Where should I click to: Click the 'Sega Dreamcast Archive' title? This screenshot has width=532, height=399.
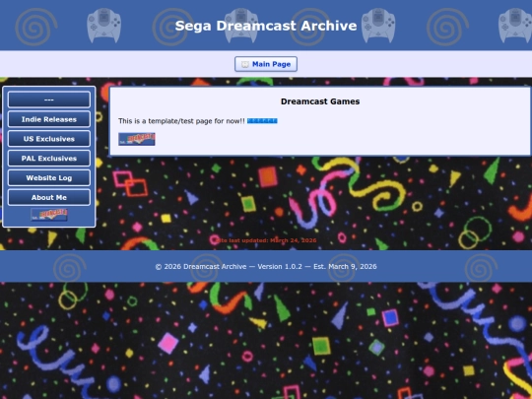pyautogui.click(x=266, y=26)
